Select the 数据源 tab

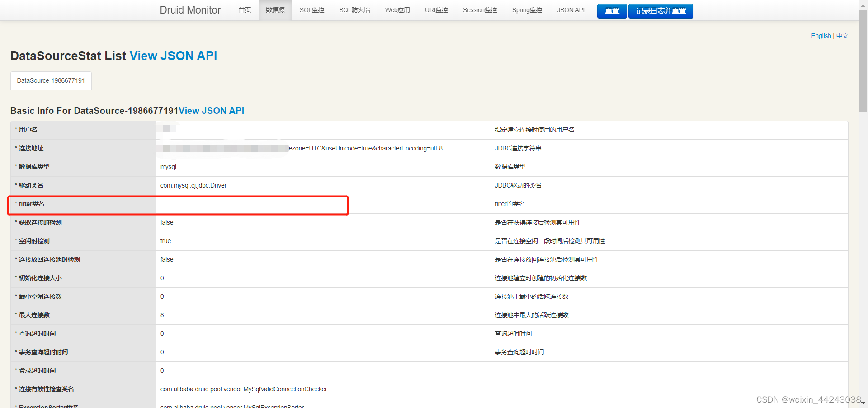pos(275,10)
